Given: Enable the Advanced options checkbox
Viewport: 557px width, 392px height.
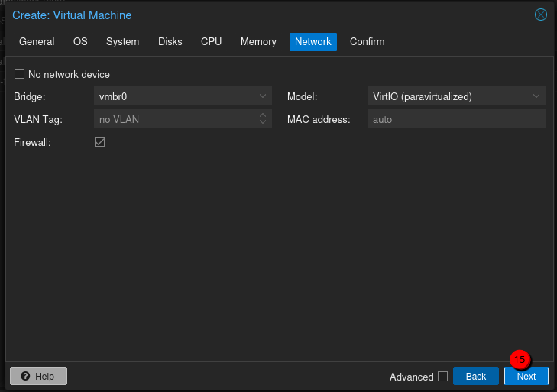Looking at the screenshot, I should (x=442, y=376).
